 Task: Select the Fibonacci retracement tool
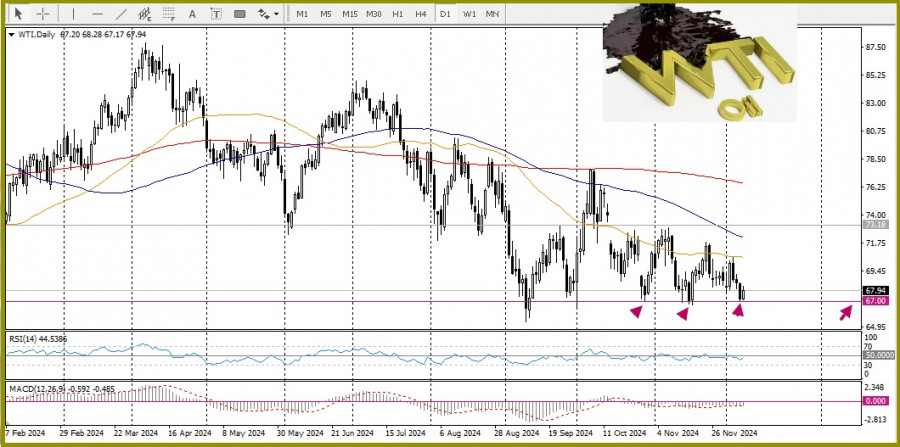pyautogui.click(x=169, y=13)
